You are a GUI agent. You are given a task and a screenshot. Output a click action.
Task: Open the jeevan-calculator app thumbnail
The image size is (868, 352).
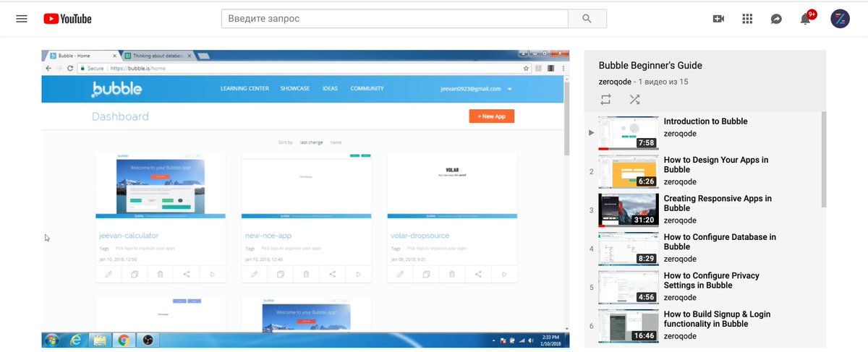[x=160, y=186]
